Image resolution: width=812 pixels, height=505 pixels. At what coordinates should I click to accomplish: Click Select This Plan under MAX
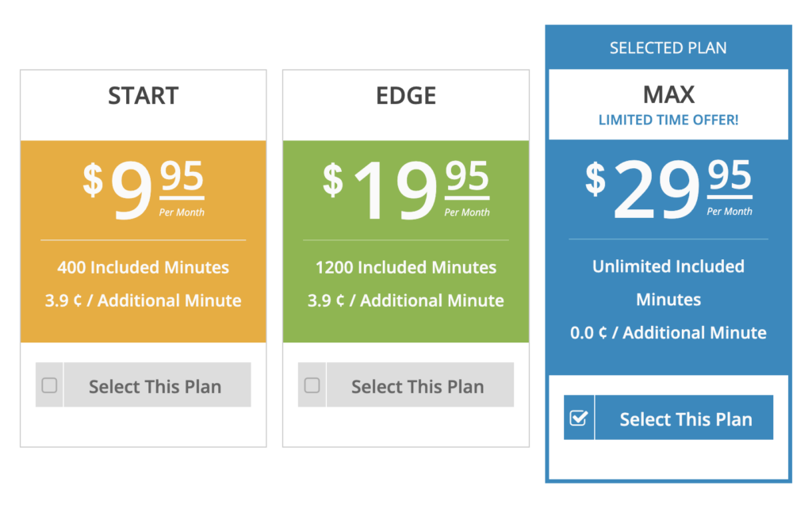pyautogui.click(x=686, y=419)
